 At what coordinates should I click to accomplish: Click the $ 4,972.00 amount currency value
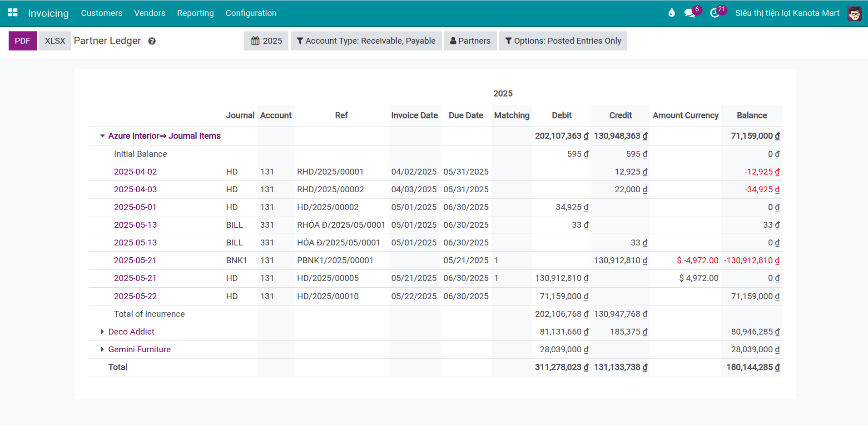699,278
